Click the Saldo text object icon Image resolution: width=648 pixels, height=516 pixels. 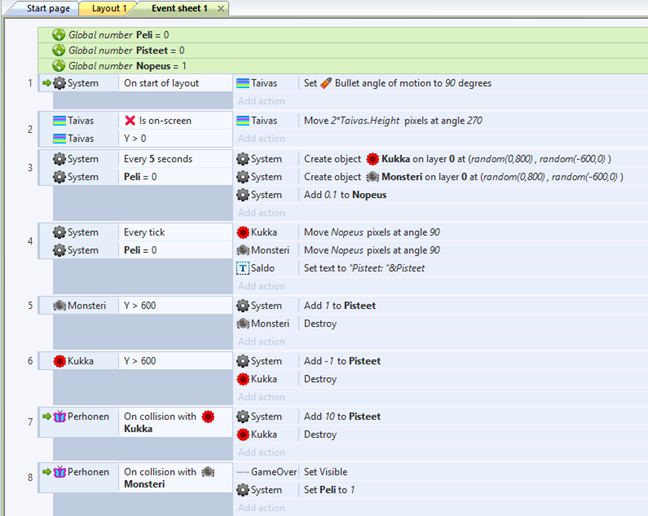(x=243, y=268)
